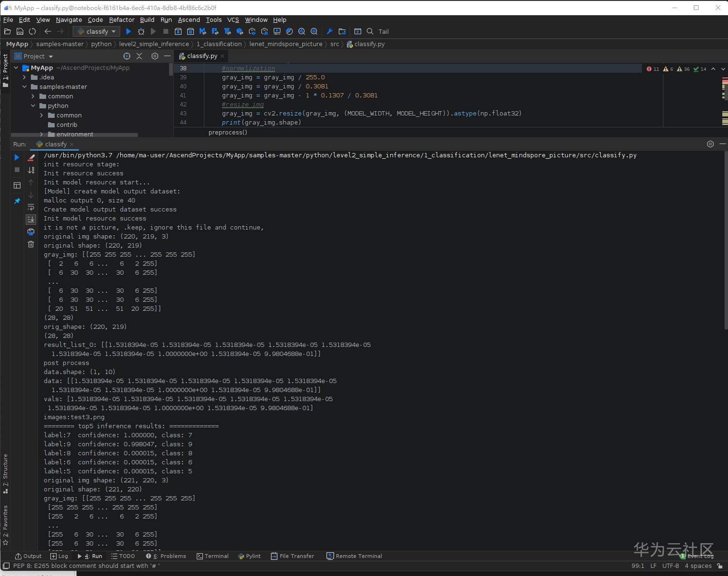Toggle the pin tab icon in Run panel
728x576 pixels.
17,201
